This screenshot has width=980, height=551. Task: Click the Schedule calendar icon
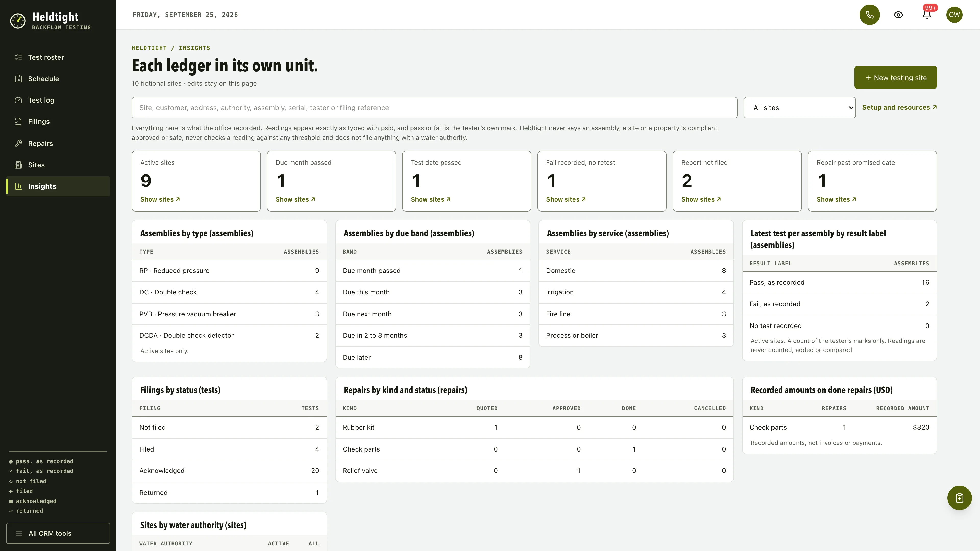click(x=18, y=79)
